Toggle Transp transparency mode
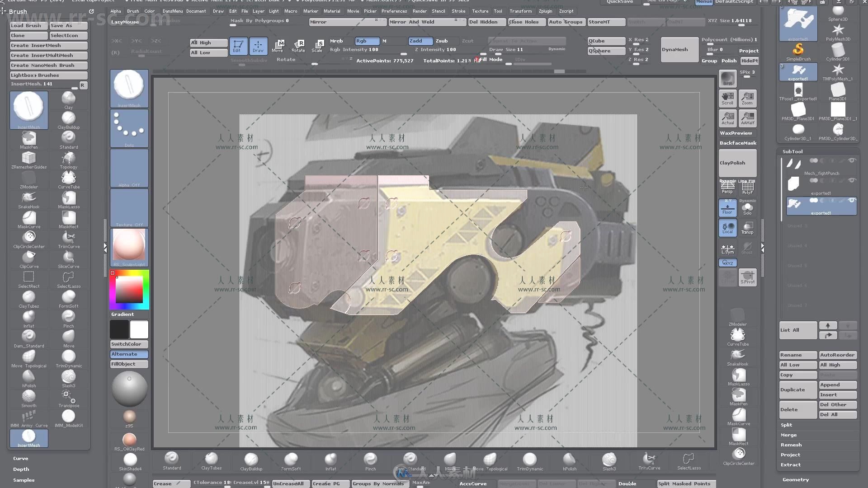The image size is (868, 488). (x=747, y=227)
